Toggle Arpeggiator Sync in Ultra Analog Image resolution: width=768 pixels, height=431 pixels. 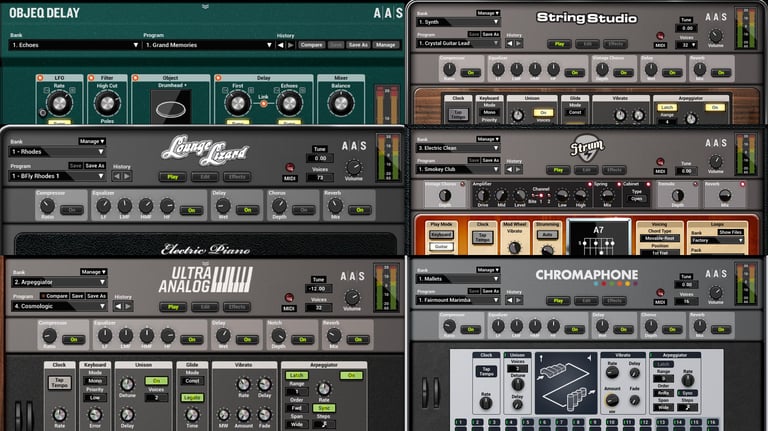[324, 408]
